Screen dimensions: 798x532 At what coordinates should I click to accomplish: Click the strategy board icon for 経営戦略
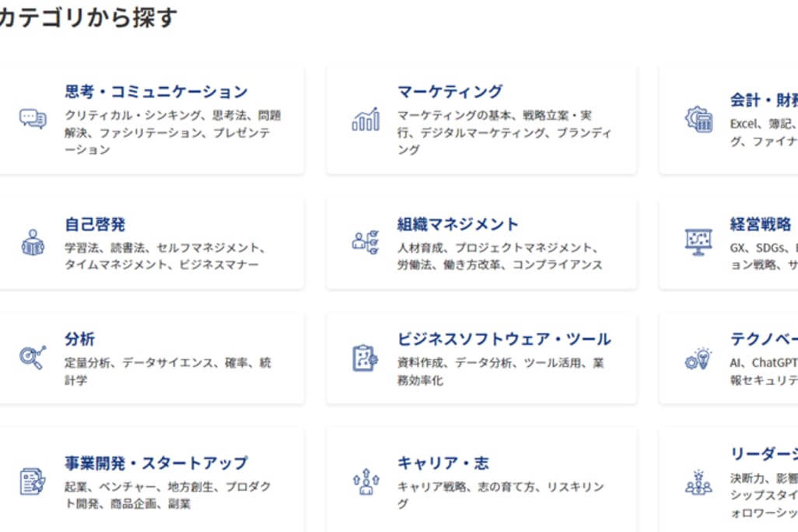coord(698,242)
